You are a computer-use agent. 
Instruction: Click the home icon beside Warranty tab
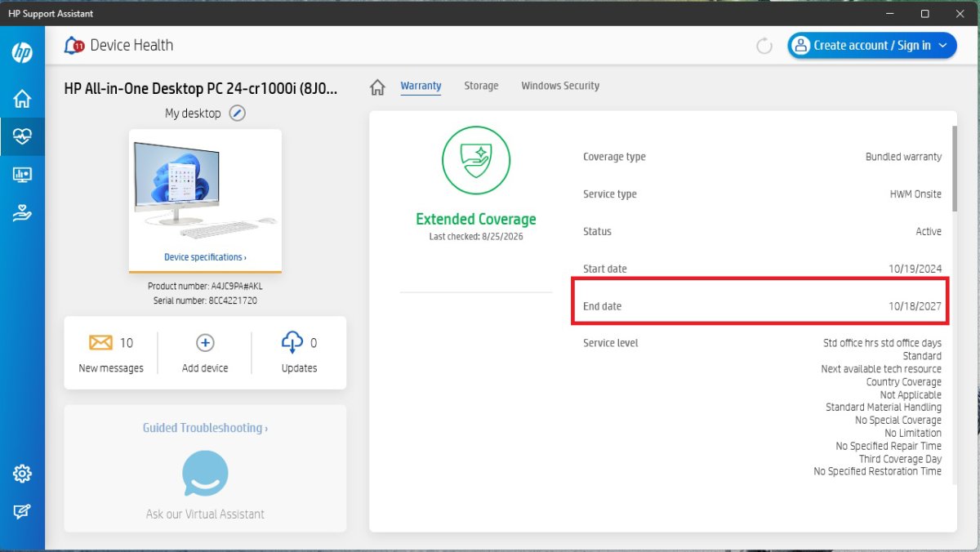(377, 87)
